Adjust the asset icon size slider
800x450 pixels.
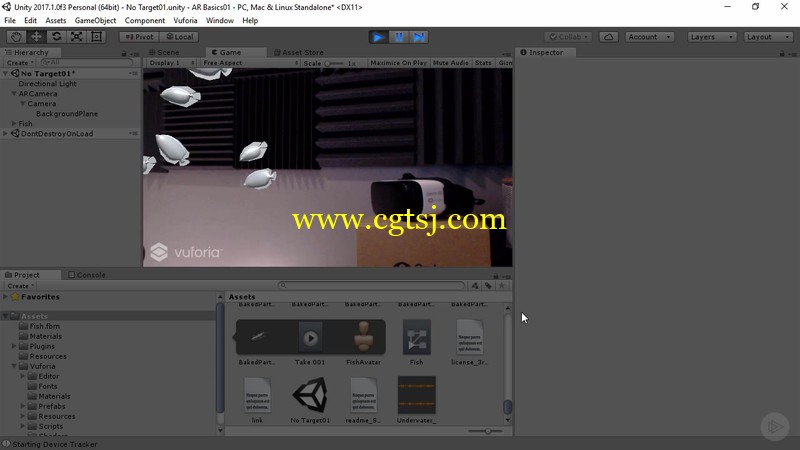[487, 431]
